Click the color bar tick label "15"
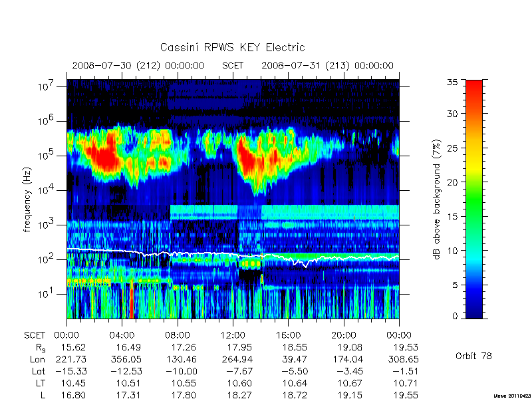Image resolution: width=532 pixels, height=399 pixels. [452, 217]
